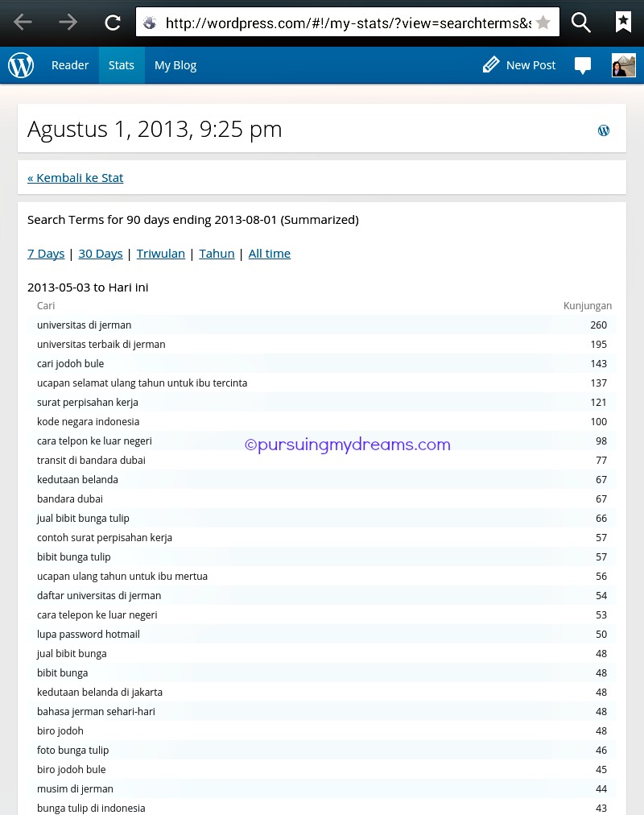
Task: Open the user profile avatar
Action: click(x=623, y=65)
